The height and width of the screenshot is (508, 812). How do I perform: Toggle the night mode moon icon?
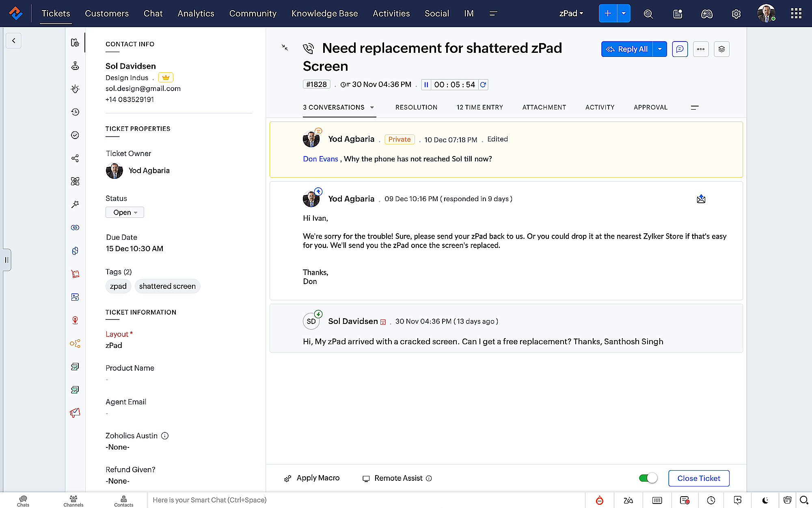(765, 500)
